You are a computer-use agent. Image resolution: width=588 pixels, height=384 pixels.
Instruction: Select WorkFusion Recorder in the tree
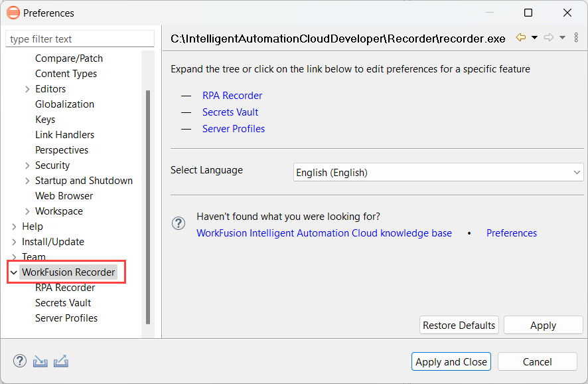(x=68, y=272)
